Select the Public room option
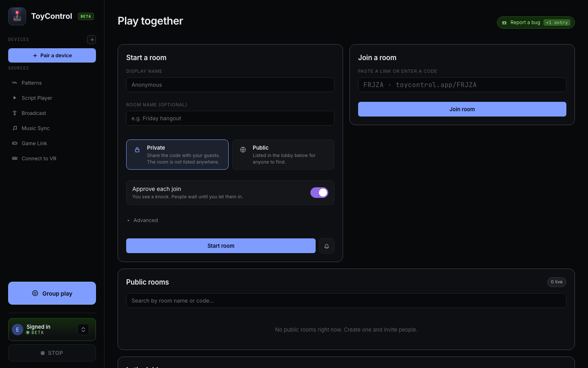Screen dimensions: 588x368 283,155
